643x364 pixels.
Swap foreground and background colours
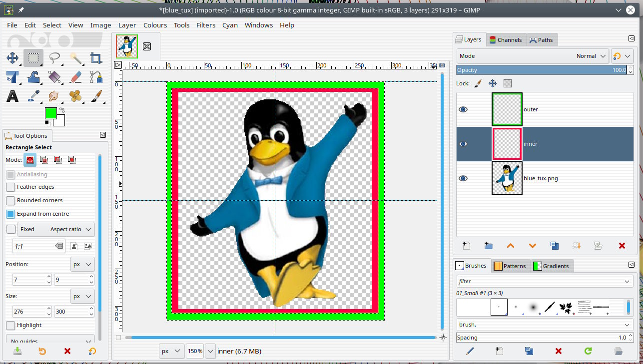coord(62,110)
